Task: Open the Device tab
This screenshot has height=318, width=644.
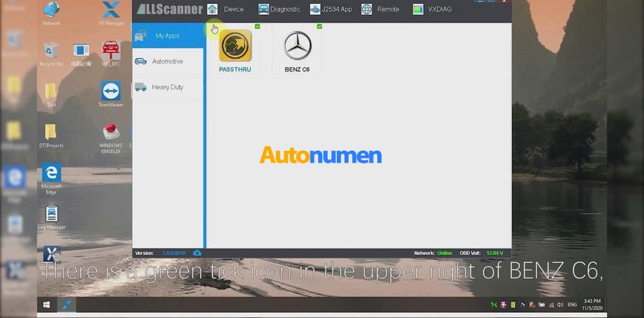Action: (x=233, y=9)
